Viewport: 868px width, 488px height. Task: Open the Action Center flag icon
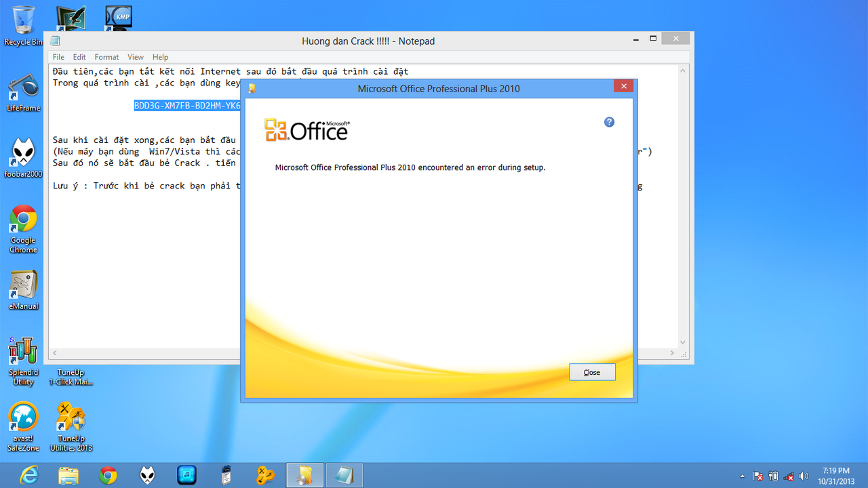click(x=758, y=476)
